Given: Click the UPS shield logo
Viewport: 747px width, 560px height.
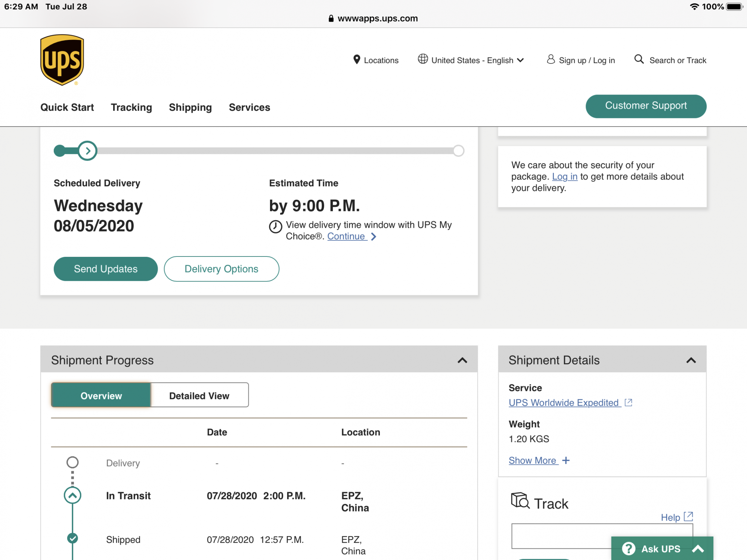Looking at the screenshot, I should click(62, 60).
